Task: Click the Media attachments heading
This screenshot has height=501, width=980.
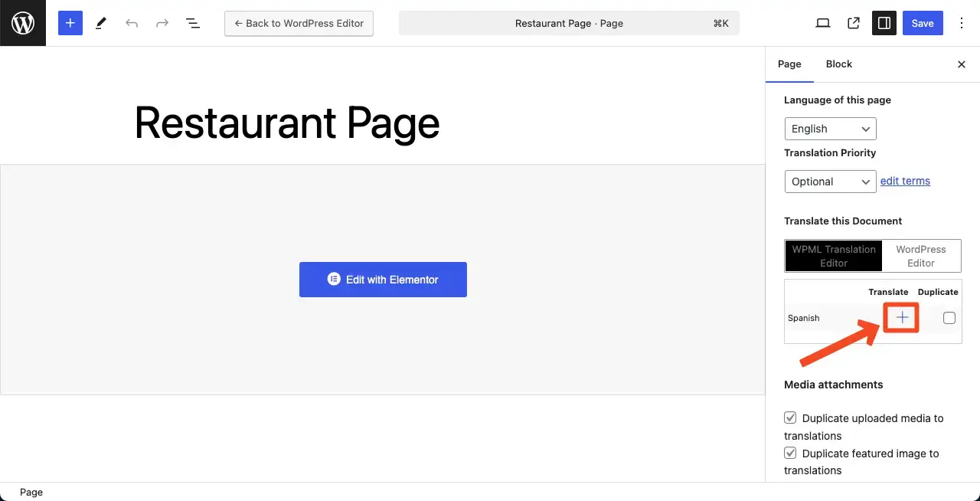Action: coord(834,385)
